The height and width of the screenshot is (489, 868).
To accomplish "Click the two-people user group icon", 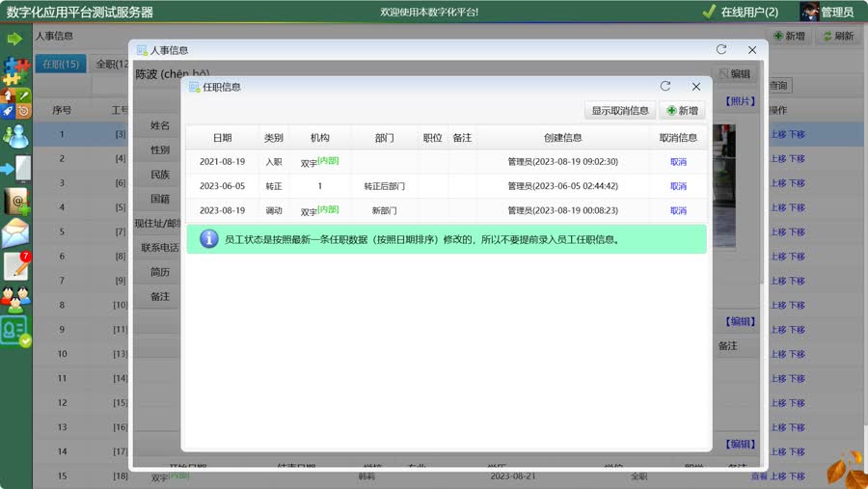I will click(15, 299).
